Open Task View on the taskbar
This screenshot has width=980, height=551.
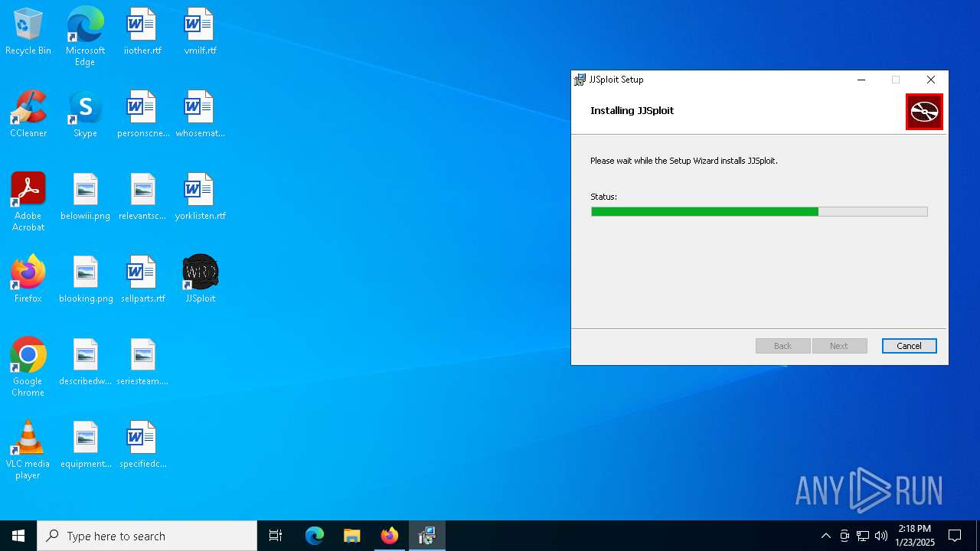276,536
